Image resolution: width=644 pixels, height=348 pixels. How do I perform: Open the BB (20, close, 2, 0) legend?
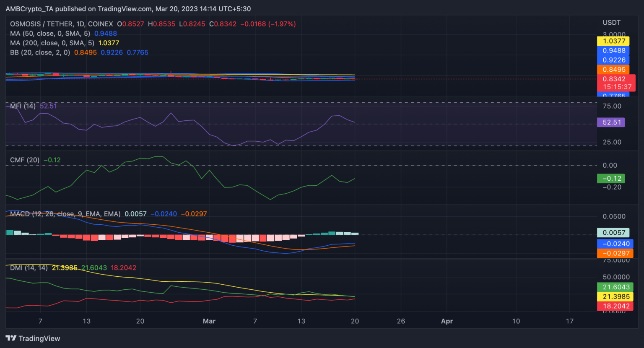[40, 52]
